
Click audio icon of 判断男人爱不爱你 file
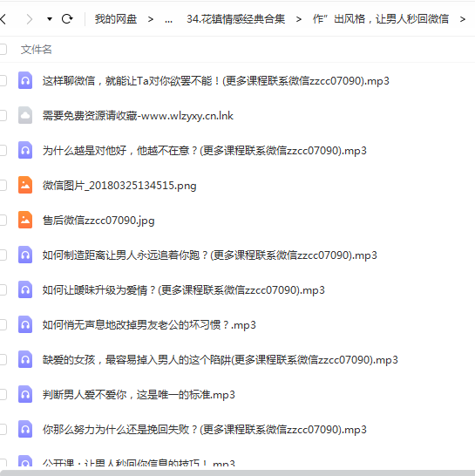click(x=25, y=394)
